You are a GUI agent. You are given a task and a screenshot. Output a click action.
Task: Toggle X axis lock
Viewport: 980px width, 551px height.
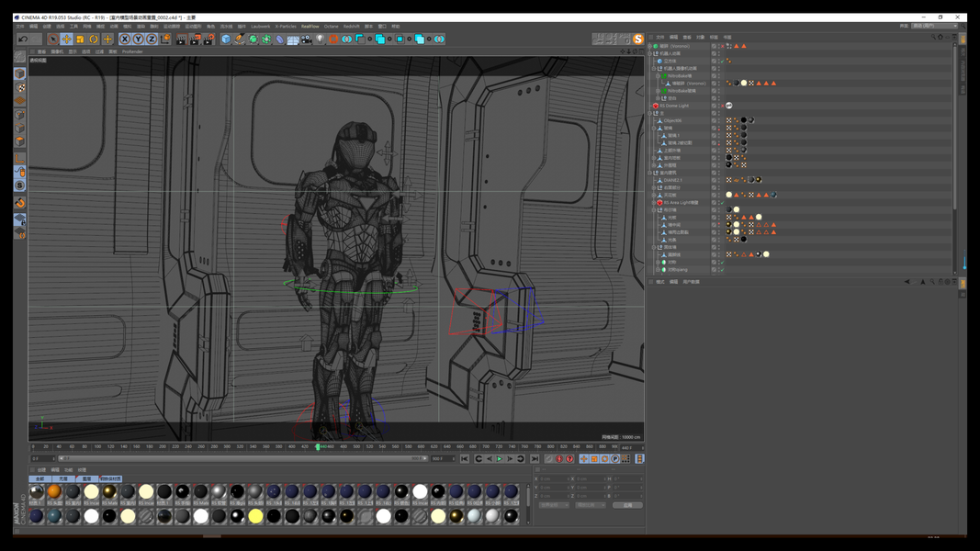click(124, 39)
